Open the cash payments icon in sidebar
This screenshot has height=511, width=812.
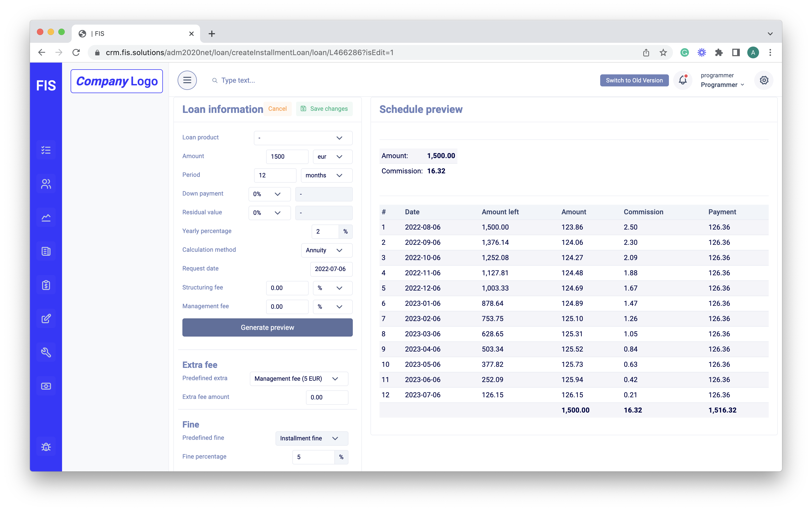click(x=46, y=386)
